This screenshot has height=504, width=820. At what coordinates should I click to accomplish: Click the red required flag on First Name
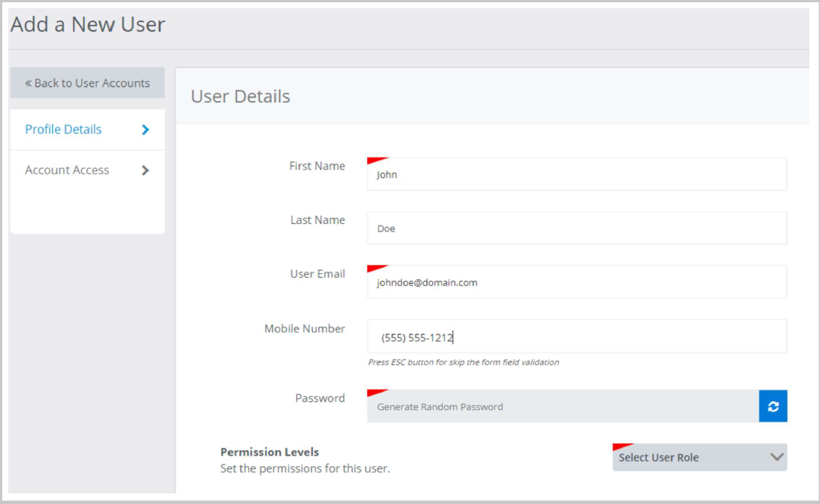pyautogui.click(x=375, y=161)
